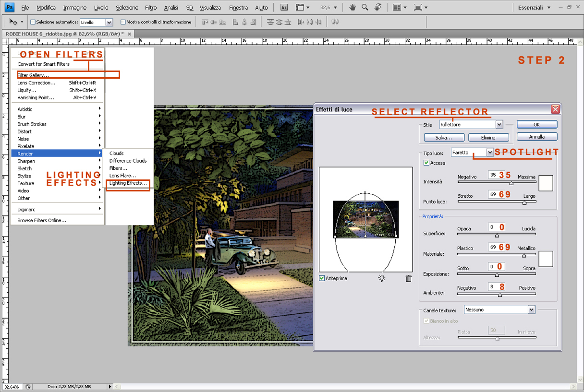Enable Selezione automatica checkbox

pos(33,22)
